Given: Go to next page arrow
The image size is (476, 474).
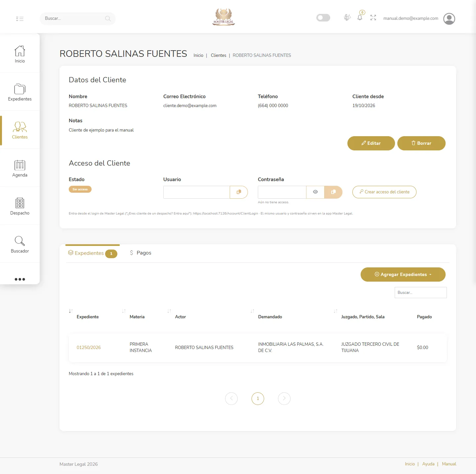Looking at the screenshot, I should pos(284,398).
